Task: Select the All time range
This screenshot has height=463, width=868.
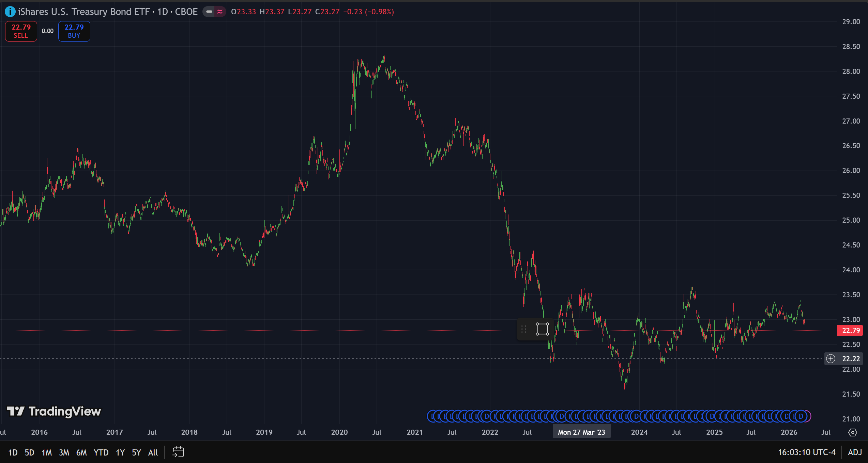Action: pos(153,452)
